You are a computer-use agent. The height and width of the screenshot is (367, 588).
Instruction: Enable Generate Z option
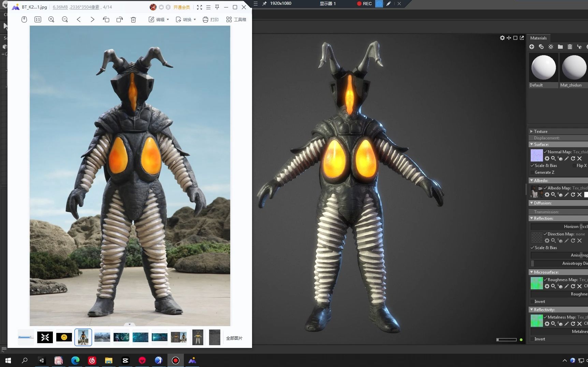(x=532, y=172)
